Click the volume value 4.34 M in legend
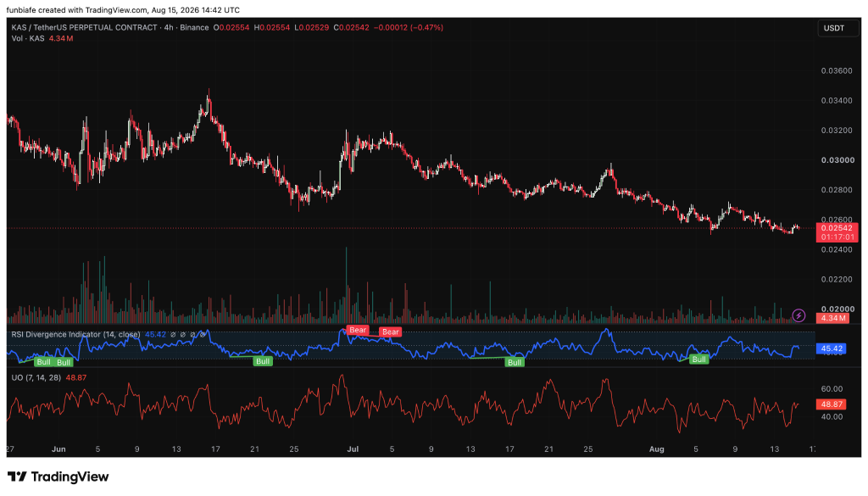The image size is (868, 496). coord(61,38)
